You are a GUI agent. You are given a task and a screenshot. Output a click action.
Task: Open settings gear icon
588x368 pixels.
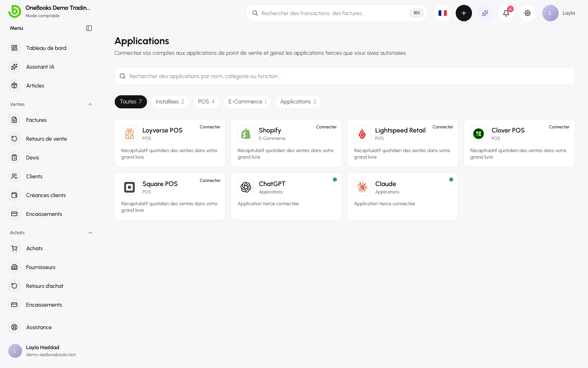point(527,13)
